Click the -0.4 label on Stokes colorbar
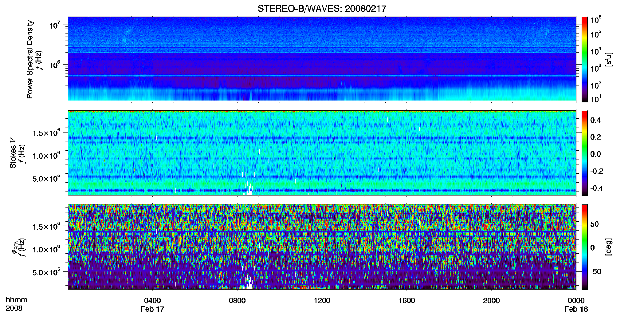Screen dimensions: 644x332 [x=597, y=188]
